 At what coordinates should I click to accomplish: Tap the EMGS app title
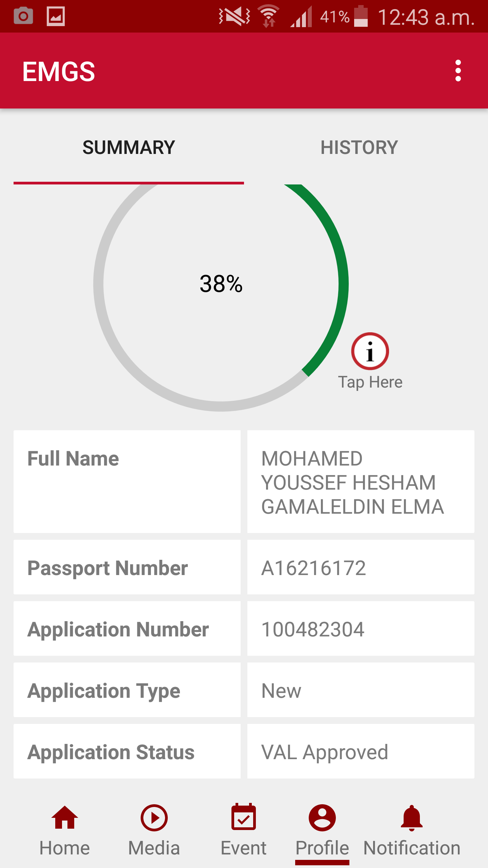[x=59, y=72]
